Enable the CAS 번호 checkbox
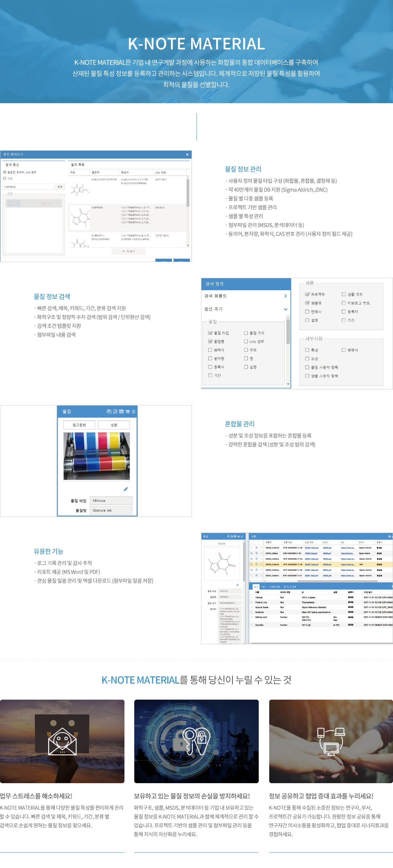 point(246,341)
